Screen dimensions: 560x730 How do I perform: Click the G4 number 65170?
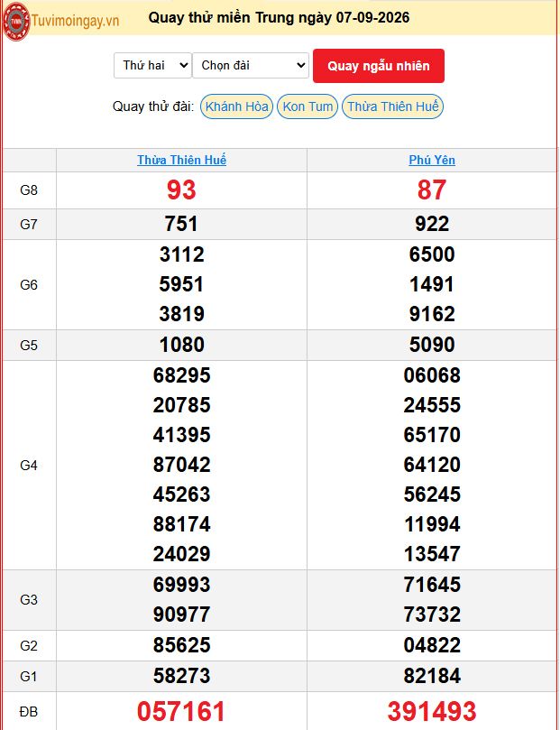tap(432, 435)
